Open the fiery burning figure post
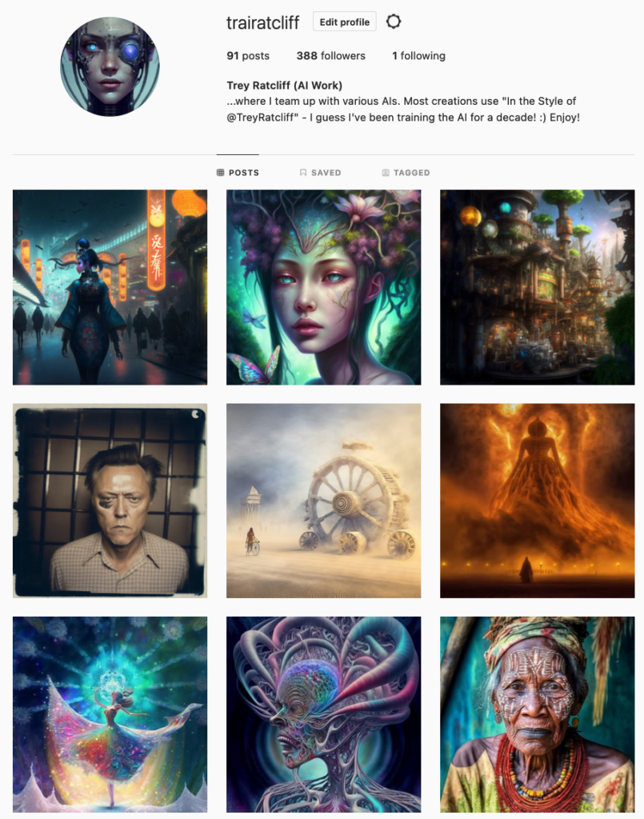 537,501
